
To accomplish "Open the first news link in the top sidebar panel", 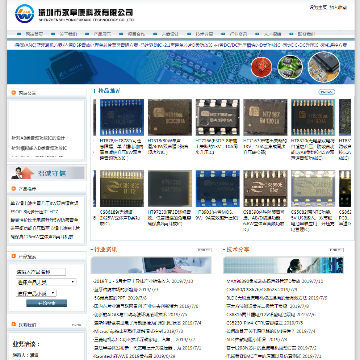I will (x=38, y=138).
